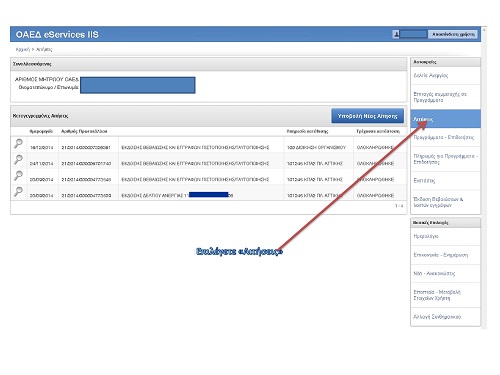The width and height of the screenshot is (500, 375).
Task: Open Ενστάσεις in the sidebar
Action: coord(445,181)
